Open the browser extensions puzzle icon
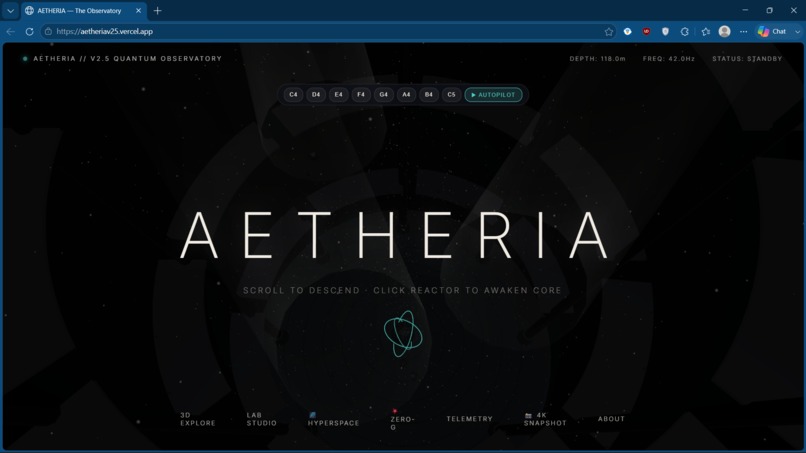The width and height of the screenshot is (806, 453). [x=684, y=31]
